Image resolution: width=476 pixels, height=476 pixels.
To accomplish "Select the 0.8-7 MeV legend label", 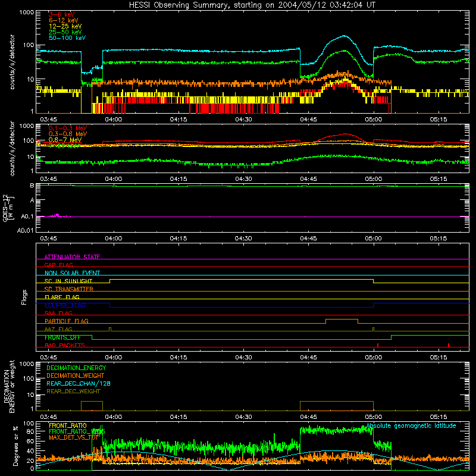I will (x=65, y=140).
